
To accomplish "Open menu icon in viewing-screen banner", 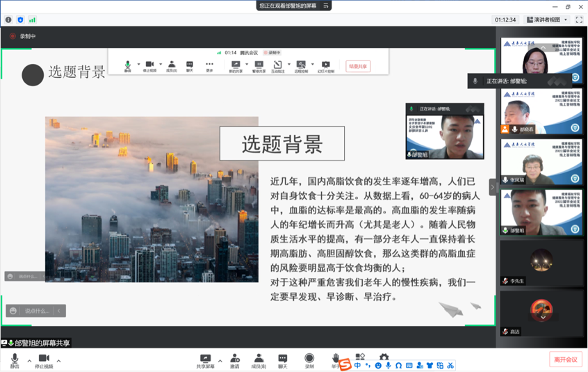I will click(x=325, y=6).
